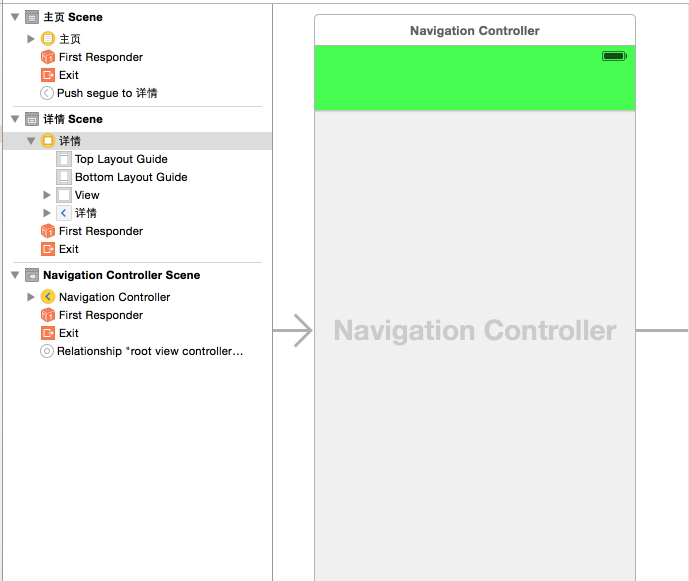
Task: Select the yellow 主页 view controller icon
Action: (47, 39)
